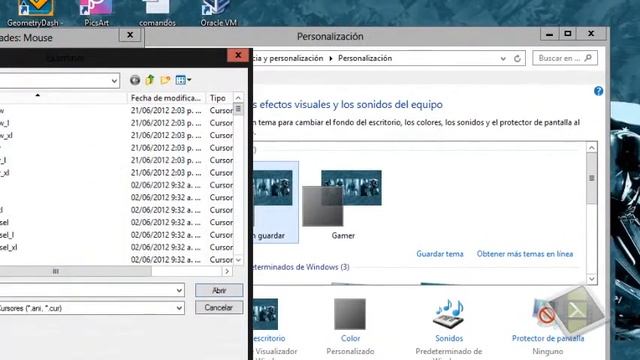Click the Abrir button
Image resolution: width=640 pixels, height=360 pixels.
click(x=219, y=290)
